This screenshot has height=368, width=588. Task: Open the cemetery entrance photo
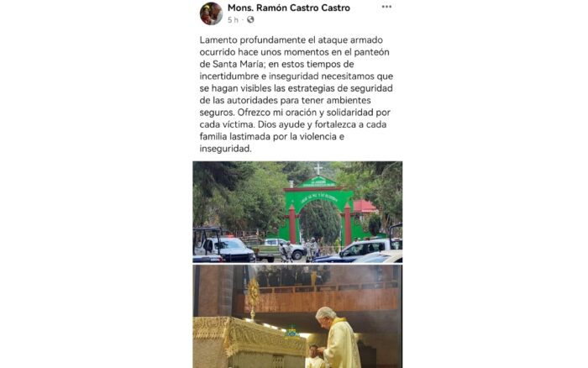click(x=297, y=212)
